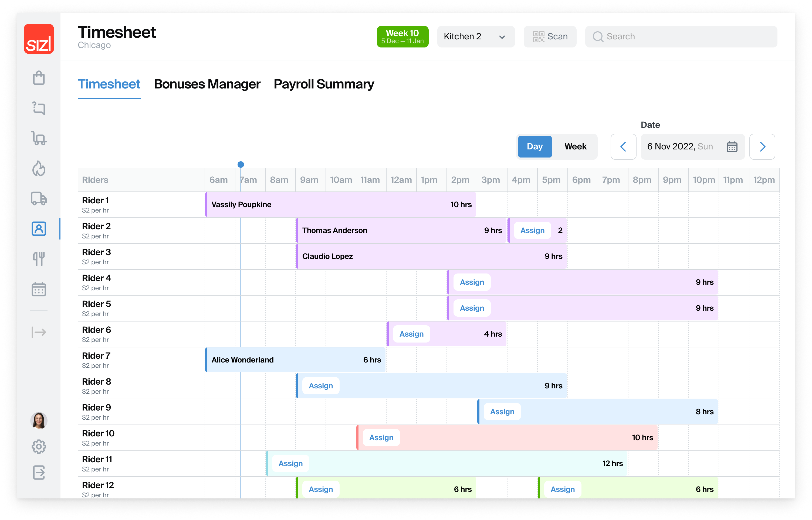
Task: Switch to the Bonuses Manager tab
Action: click(207, 84)
